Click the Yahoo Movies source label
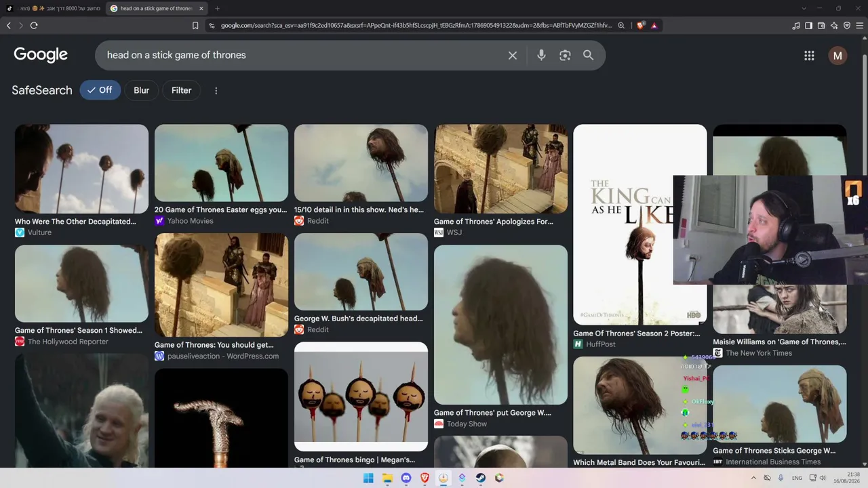The width and height of the screenshot is (868, 488). (191, 221)
